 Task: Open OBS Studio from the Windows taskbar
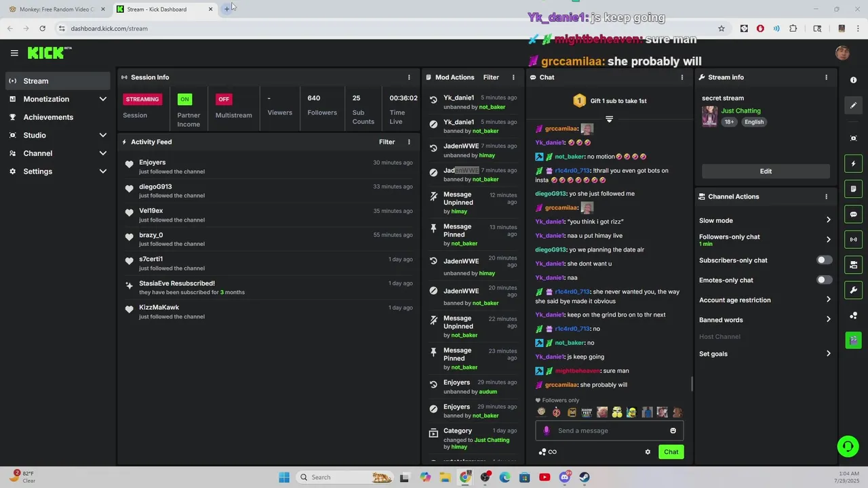pyautogui.click(x=485, y=477)
